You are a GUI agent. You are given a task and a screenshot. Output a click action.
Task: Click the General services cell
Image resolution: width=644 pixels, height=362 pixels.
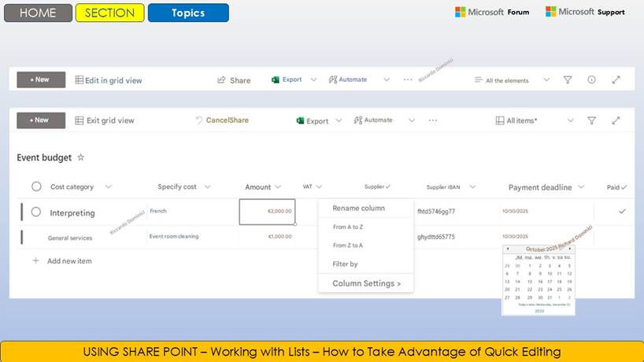coord(70,238)
